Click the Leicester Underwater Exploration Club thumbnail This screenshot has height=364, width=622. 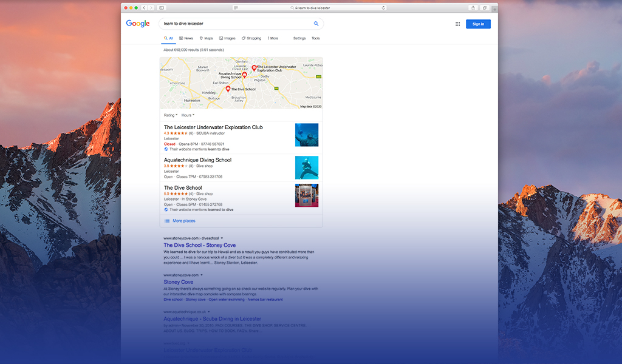click(x=307, y=135)
